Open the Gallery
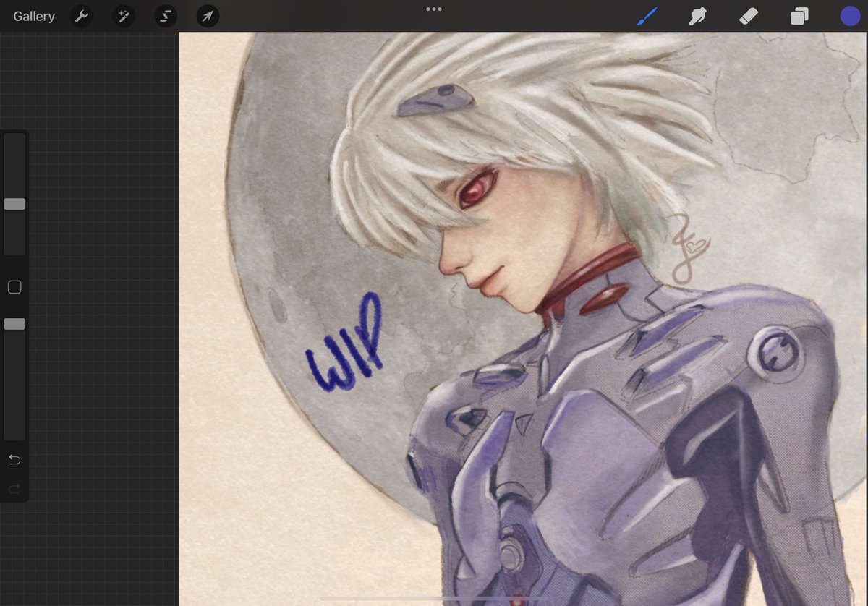The image size is (868, 606). (34, 16)
